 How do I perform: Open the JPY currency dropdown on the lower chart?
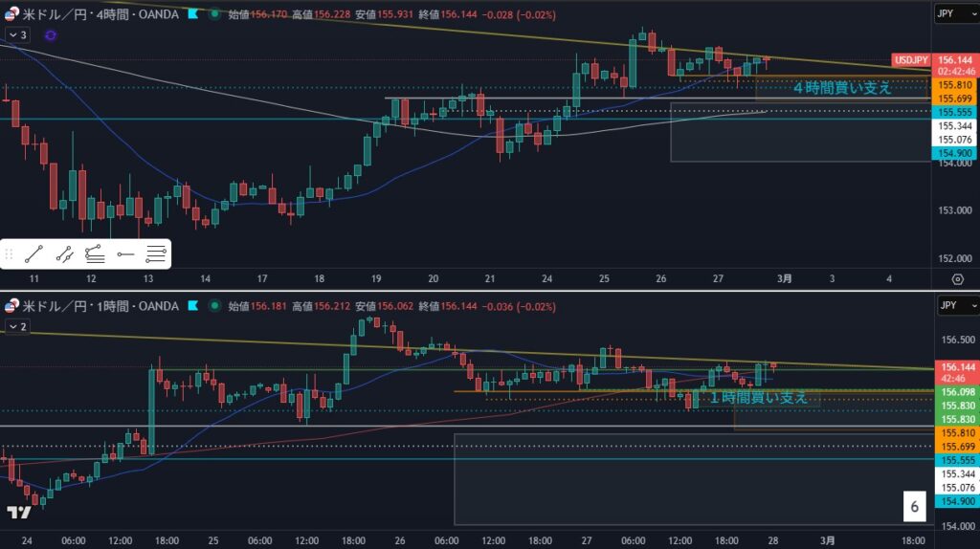click(957, 305)
